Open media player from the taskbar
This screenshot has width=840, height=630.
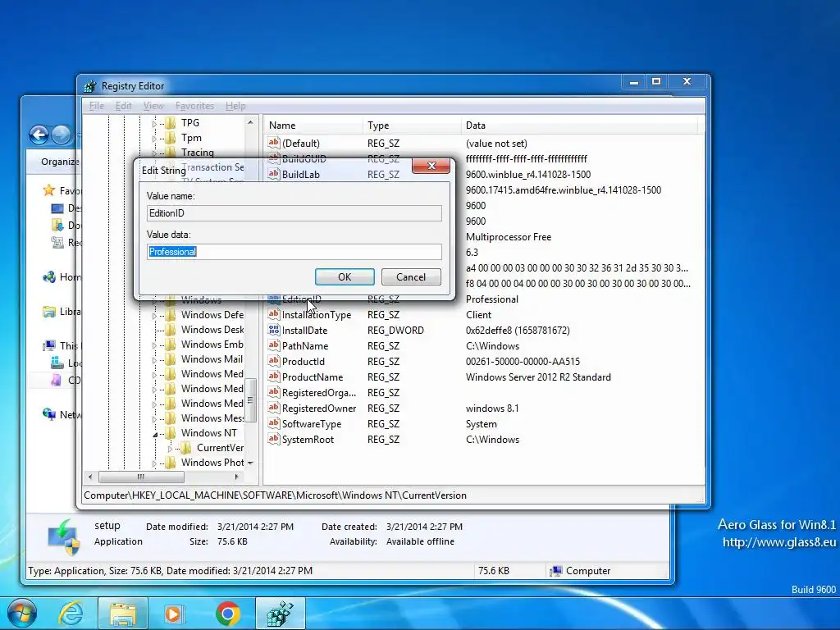coord(173,614)
